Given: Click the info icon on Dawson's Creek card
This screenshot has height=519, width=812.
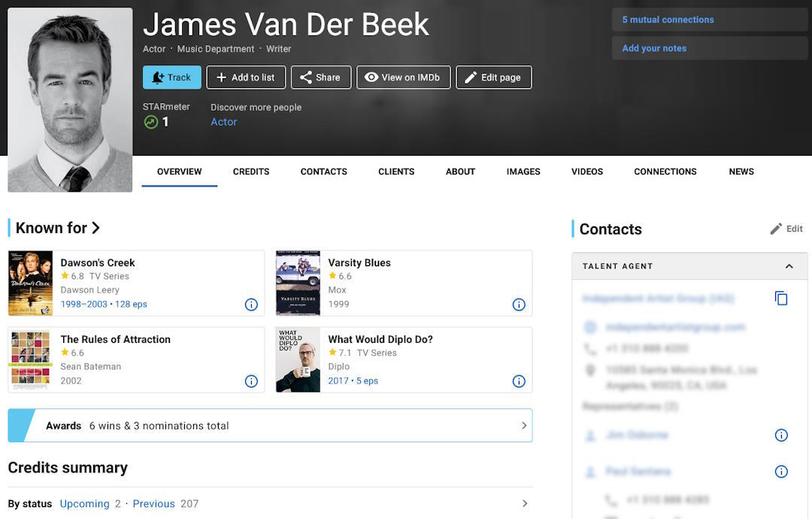Looking at the screenshot, I should pyautogui.click(x=251, y=305).
